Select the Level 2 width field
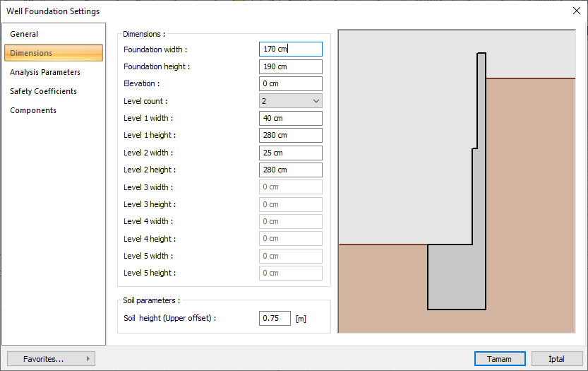 tap(290, 153)
